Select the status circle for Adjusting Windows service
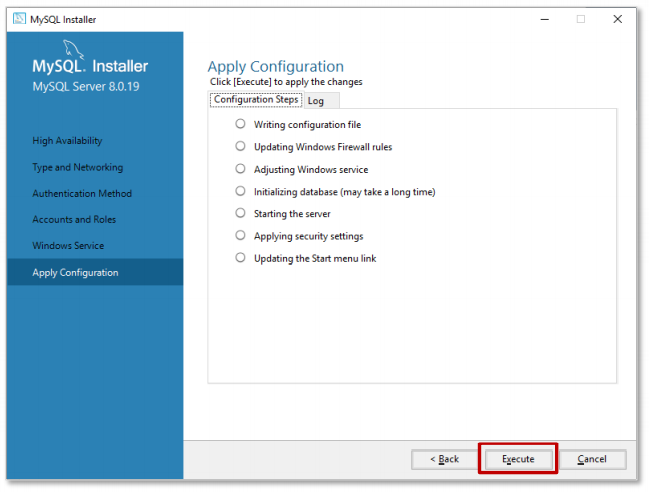The image size is (649, 492). click(x=240, y=168)
